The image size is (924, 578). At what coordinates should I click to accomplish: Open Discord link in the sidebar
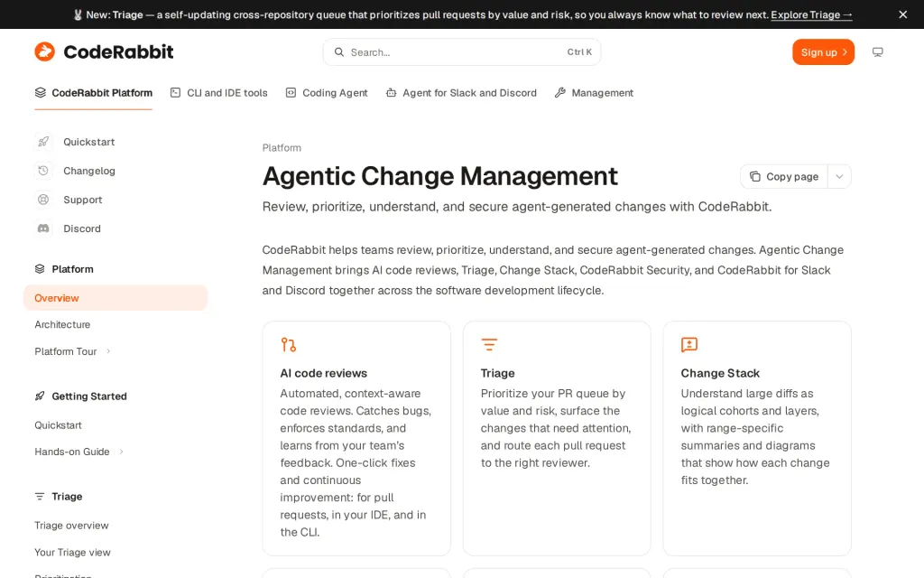(x=82, y=228)
